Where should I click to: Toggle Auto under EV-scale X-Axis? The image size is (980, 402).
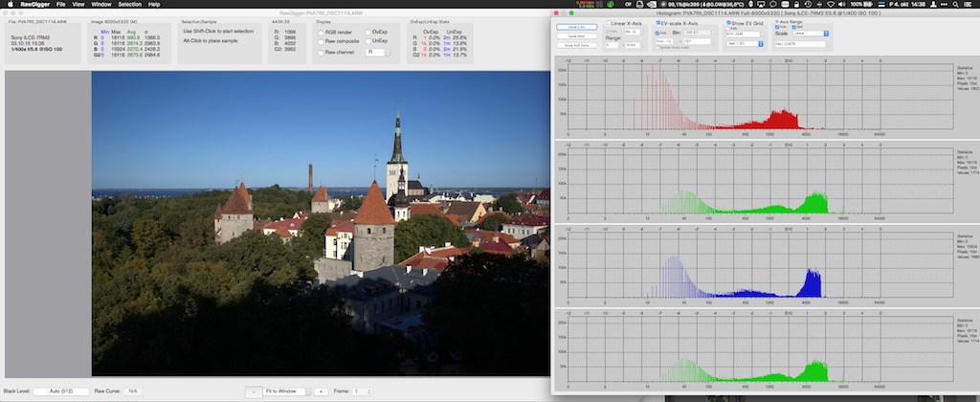point(657,33)
